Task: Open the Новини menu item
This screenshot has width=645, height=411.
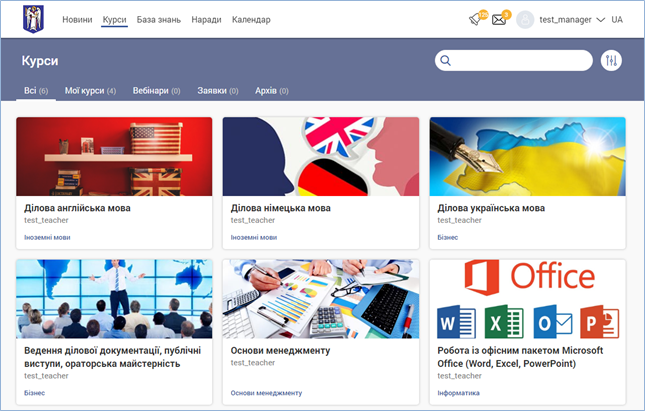Action: point(78,20)
